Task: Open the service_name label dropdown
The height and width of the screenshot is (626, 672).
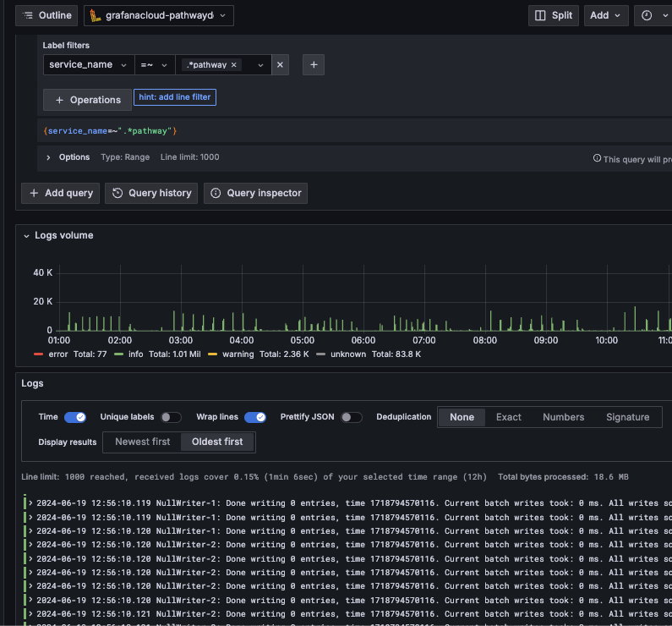Action: (x=89, y=65)
